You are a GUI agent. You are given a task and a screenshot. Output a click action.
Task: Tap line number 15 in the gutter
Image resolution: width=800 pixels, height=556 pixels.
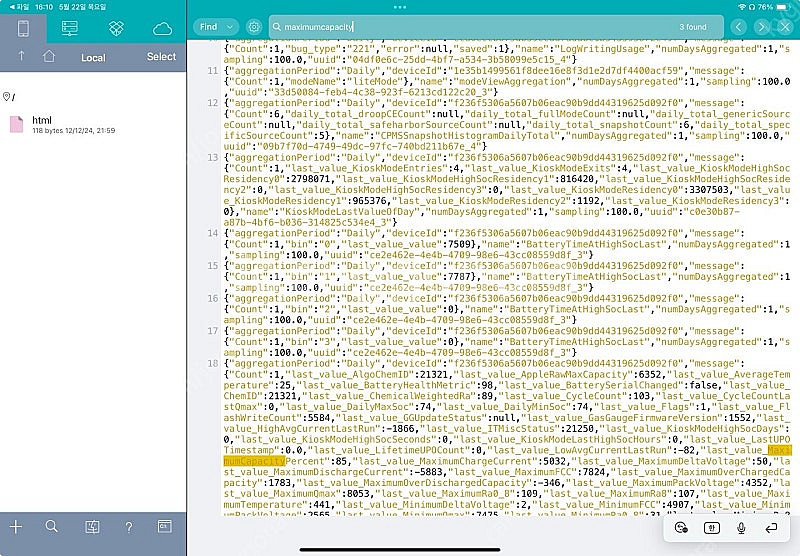[213, 266]
